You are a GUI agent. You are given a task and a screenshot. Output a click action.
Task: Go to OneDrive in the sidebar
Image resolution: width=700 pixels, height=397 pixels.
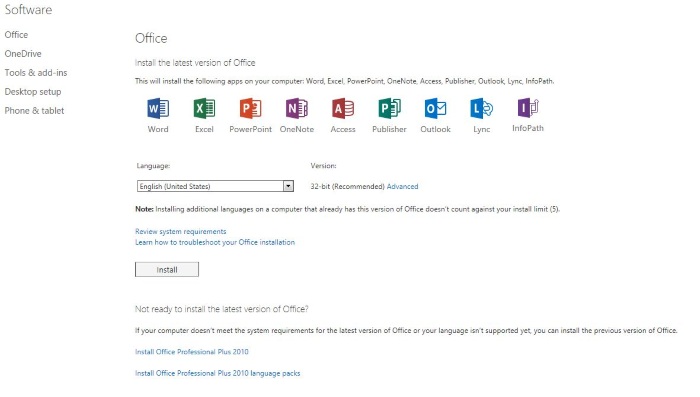pyautogui.click(x=23, y=54)
